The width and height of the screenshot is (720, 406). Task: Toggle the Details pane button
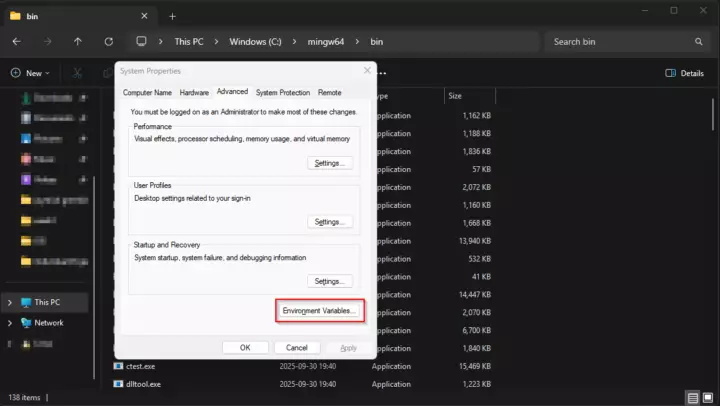pos(684,73)
